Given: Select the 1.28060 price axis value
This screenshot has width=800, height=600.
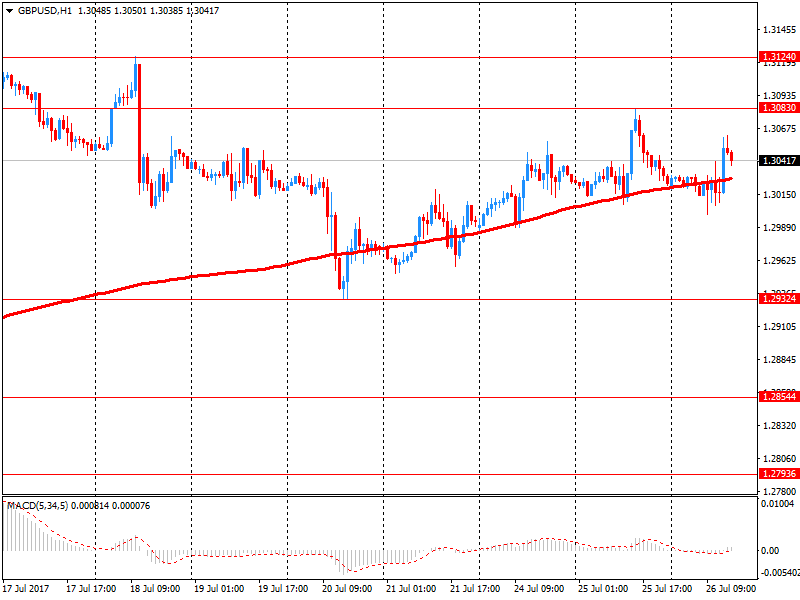Looking at the screenshot, I should 779,459.
